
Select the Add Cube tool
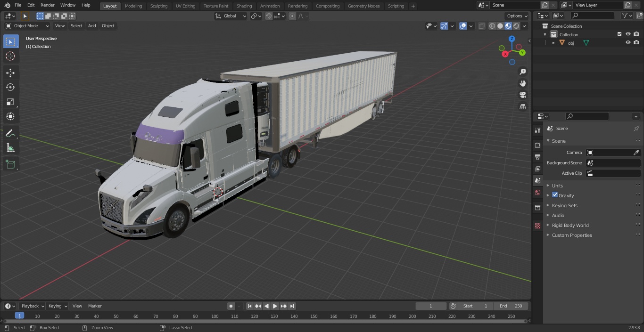point(10,164)
